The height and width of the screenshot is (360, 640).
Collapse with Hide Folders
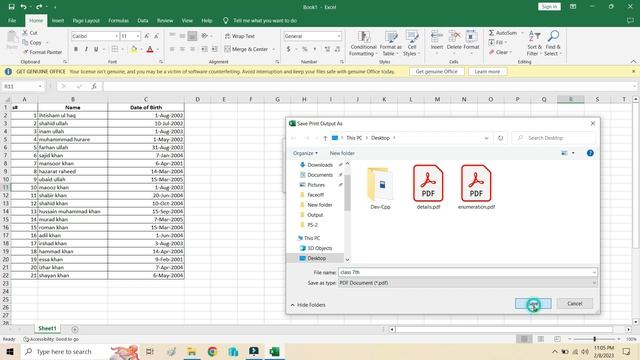click(x=308, y=305)
